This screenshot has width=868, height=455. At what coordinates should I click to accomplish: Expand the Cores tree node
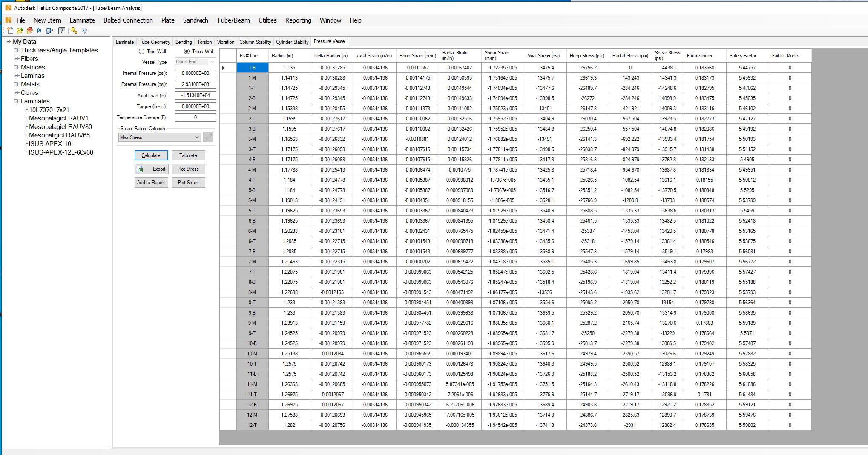point(16,93)
